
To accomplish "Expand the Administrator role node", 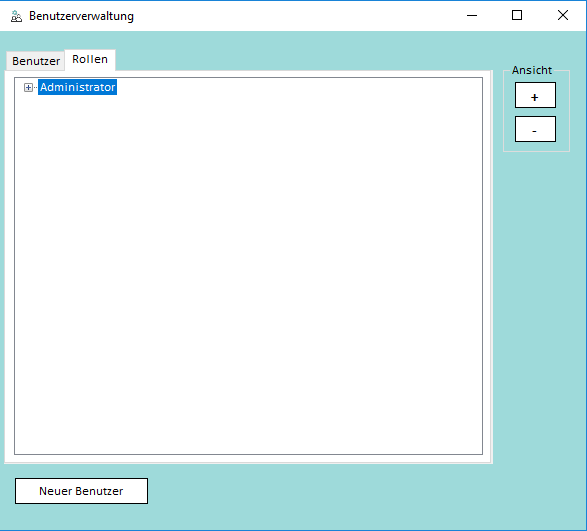I will point(28,87).
